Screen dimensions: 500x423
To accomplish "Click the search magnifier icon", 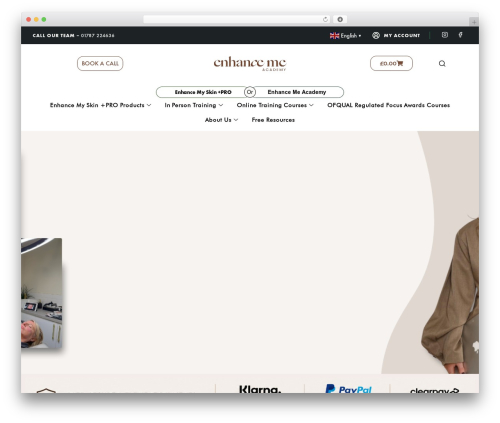I will (442, 64).
